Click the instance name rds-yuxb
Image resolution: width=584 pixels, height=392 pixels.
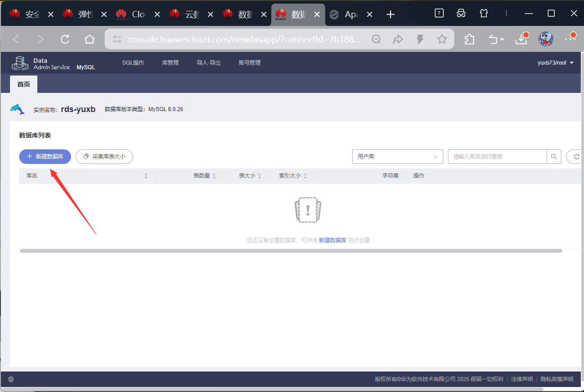(78, 109)
